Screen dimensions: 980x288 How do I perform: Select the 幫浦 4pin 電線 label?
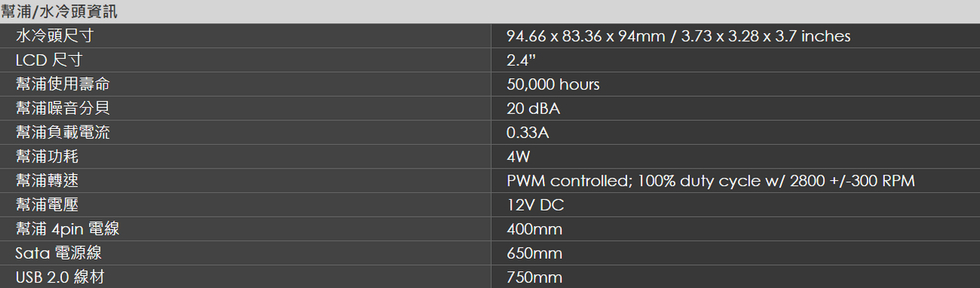(x=67, y=229)
